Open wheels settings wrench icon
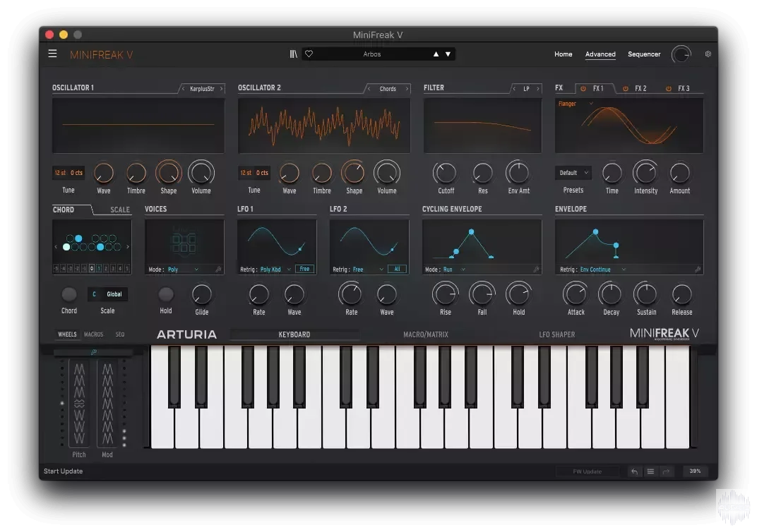The width and height of the screenshot is (757, 532). (94, 353)
